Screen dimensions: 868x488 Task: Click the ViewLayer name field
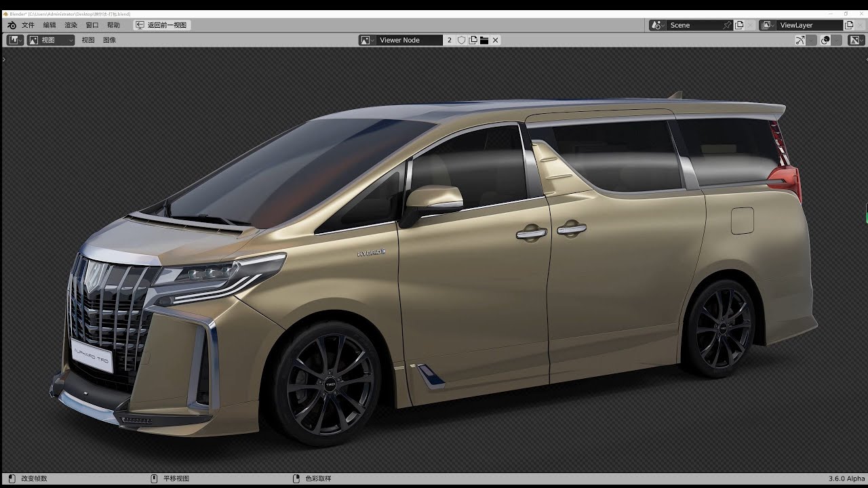coord(810,25)
